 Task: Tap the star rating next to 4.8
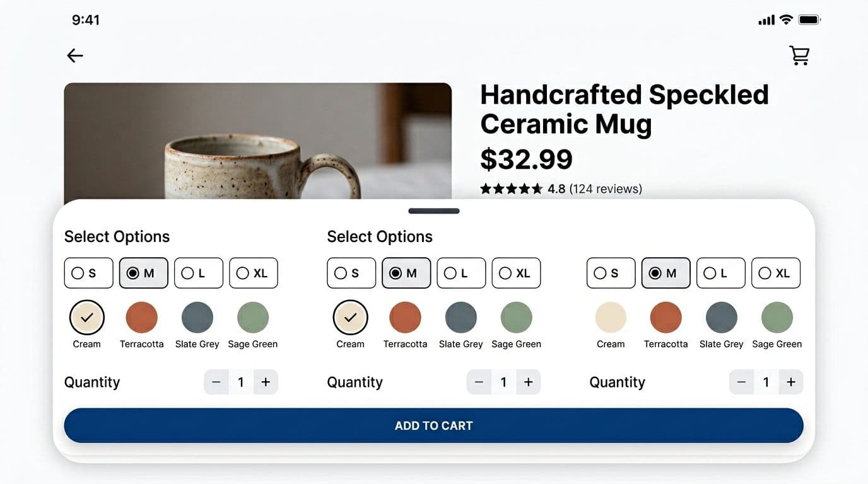point(511,188)
